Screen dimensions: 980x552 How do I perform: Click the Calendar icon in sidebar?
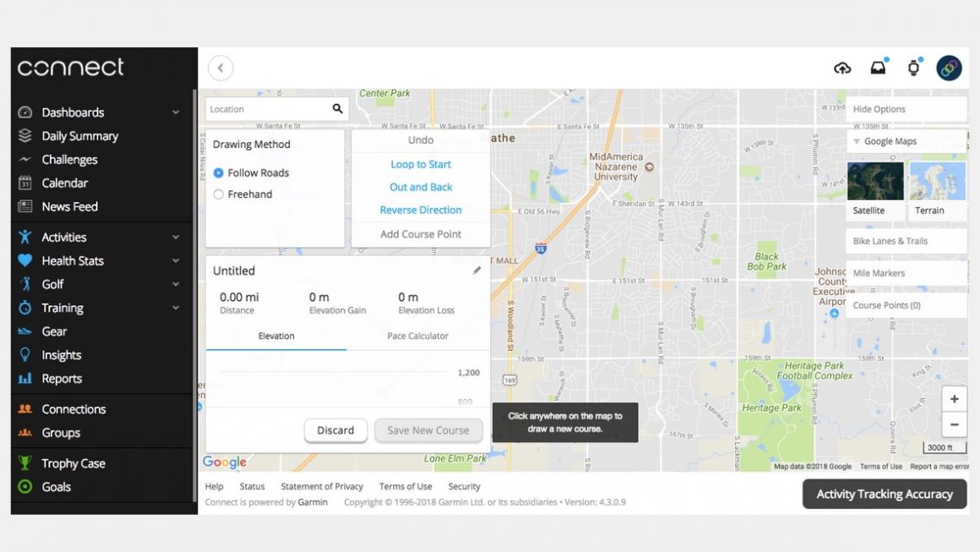(25, 183)
